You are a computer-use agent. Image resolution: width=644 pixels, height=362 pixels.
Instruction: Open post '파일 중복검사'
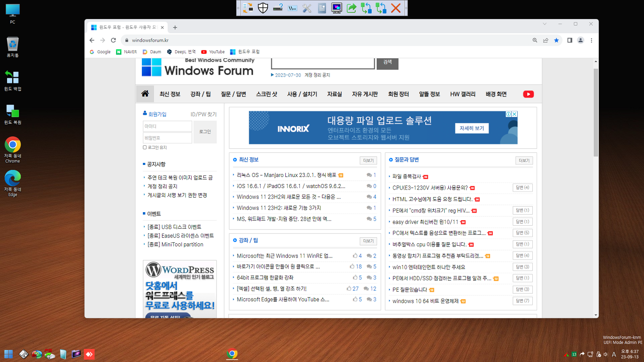407,176
